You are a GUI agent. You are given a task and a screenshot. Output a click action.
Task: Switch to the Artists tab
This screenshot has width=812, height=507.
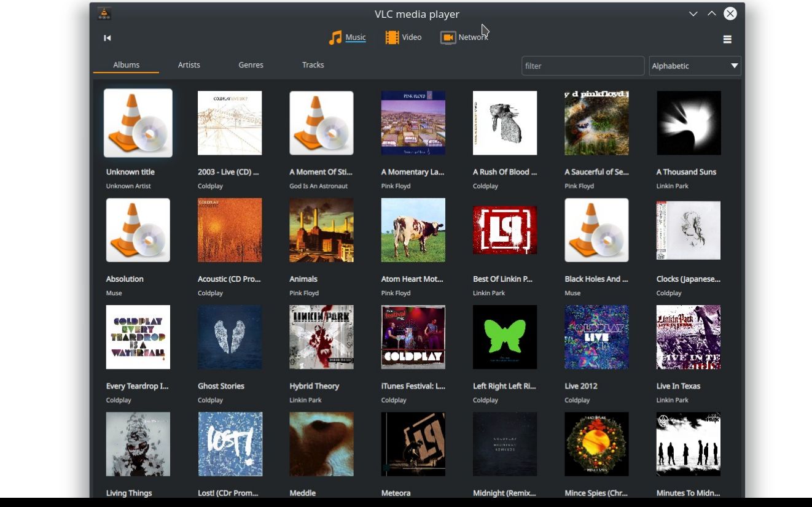click(189, 64)
